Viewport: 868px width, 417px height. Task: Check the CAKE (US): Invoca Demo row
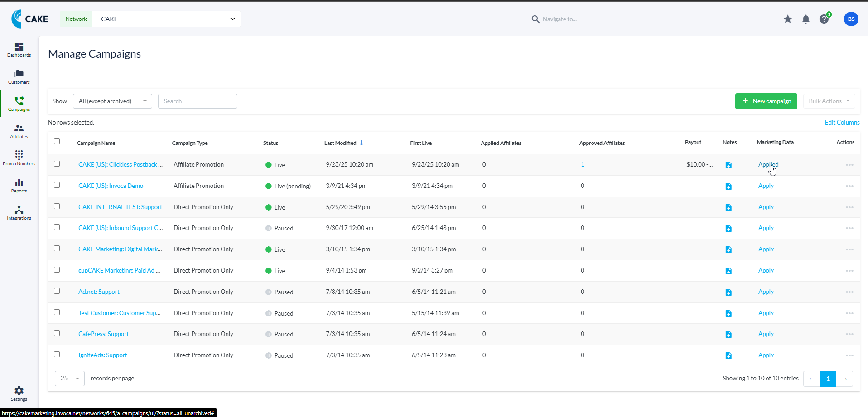click(57, 185)
